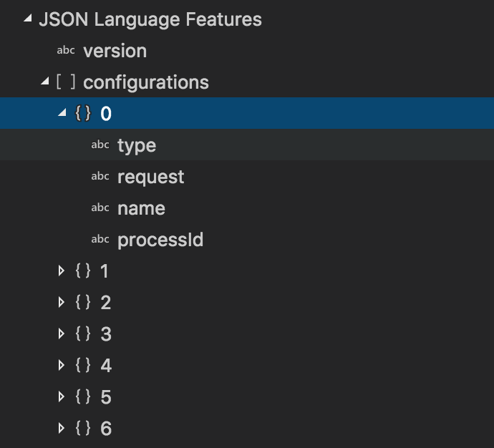Image resolution: width=494 pixels, height=448 pixels.
Task: Click the curly braces icon of item 2
Action: (x=83, y=302)
